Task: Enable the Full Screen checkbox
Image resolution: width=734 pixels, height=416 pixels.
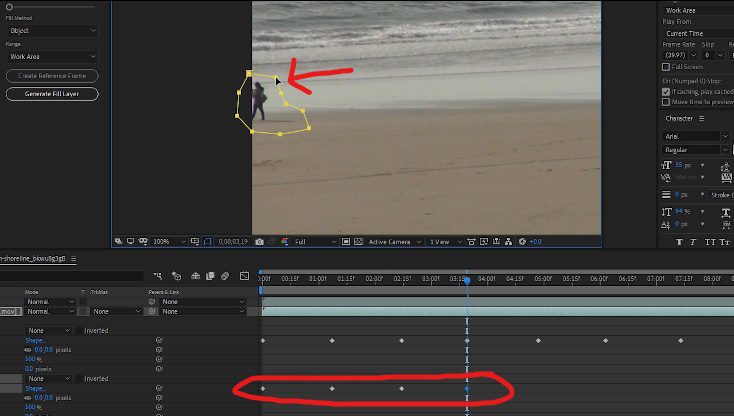Action: click(x=666, y=67)
